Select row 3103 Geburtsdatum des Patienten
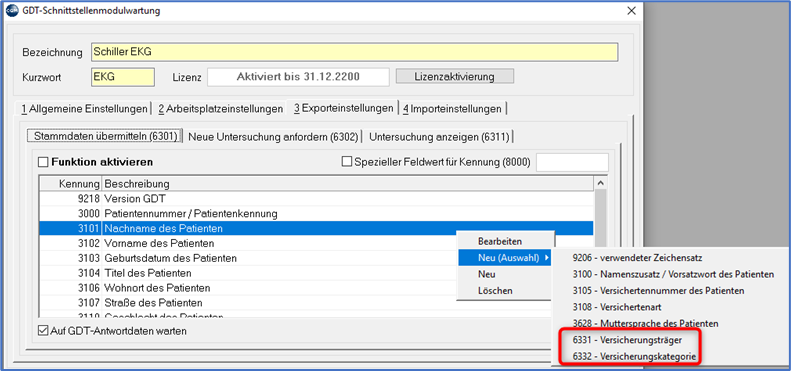 [x=316, y=258]
